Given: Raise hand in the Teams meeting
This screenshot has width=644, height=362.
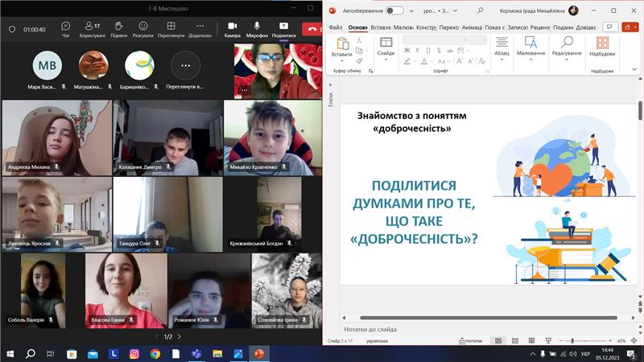Looking at the screenshot, I should pos(118,28).
